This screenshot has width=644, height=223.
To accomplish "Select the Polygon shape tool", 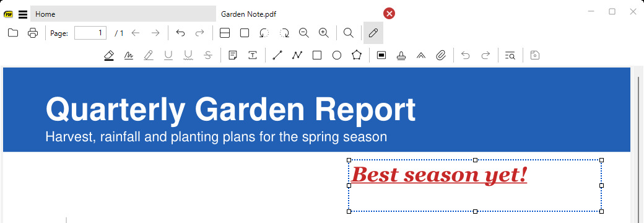I will coord(357,55).
